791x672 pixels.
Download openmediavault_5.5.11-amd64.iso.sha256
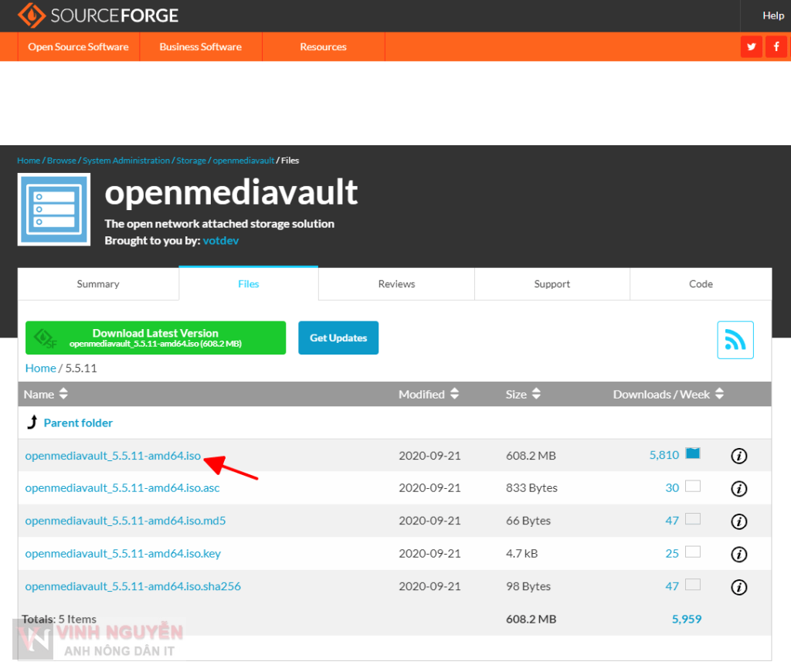tap(133, 586)
